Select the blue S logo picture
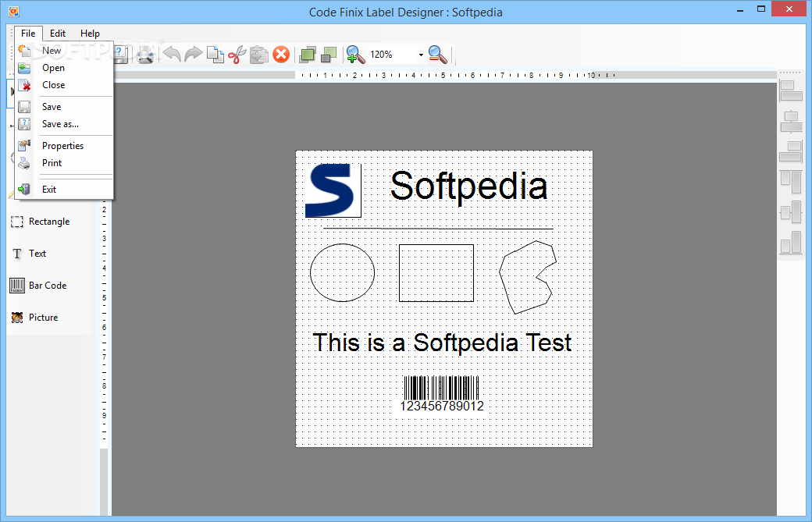Screen dimensions: 812x522 click(x=333, y=190)
